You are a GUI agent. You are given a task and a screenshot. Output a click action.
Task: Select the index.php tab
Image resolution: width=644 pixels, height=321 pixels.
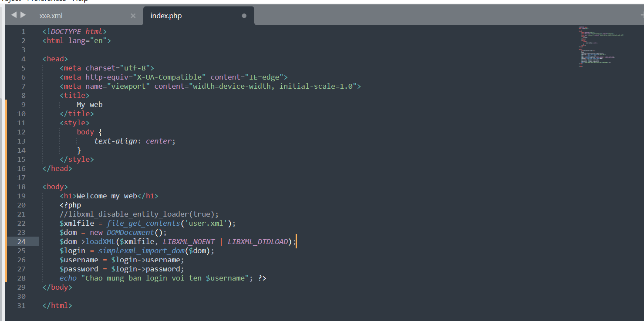tap(166, 16)
